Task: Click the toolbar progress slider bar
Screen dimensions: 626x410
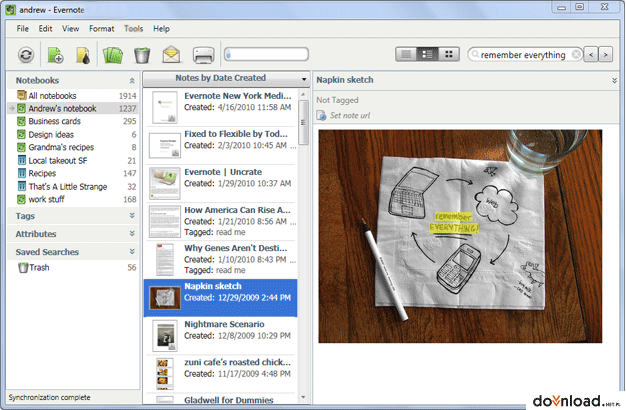Action: pyautogui.click(x=266, y=54)
